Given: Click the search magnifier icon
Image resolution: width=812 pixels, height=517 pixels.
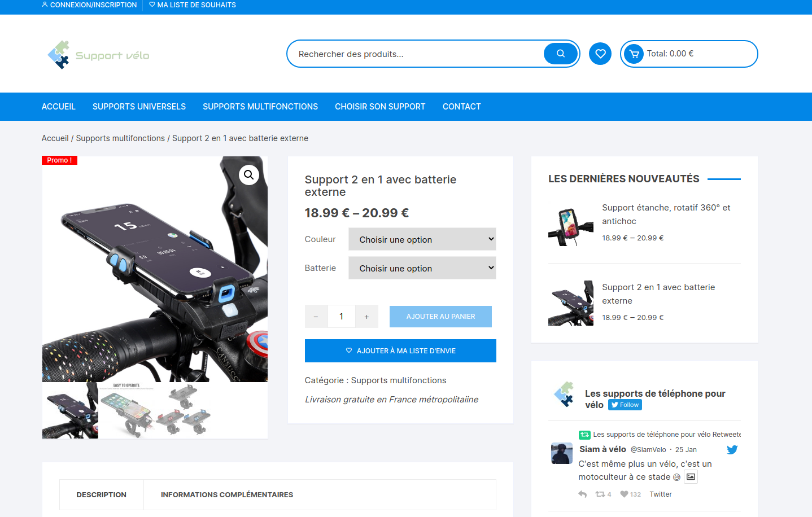Looking at the screenshot, I should pyautogui.click(x=560, y=54).
